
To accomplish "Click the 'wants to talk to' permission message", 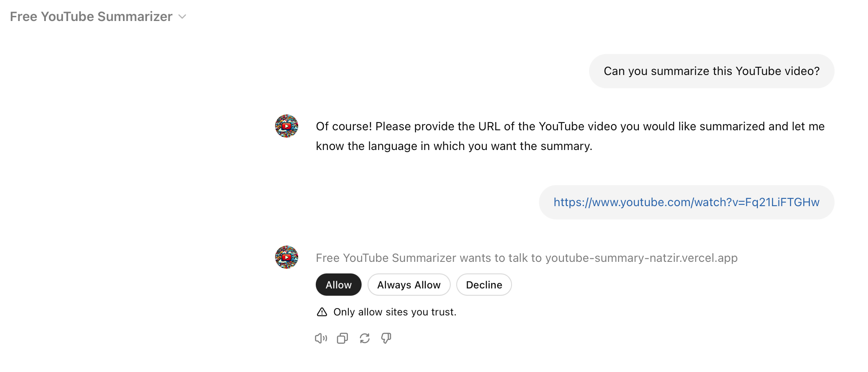I will 527,258.
